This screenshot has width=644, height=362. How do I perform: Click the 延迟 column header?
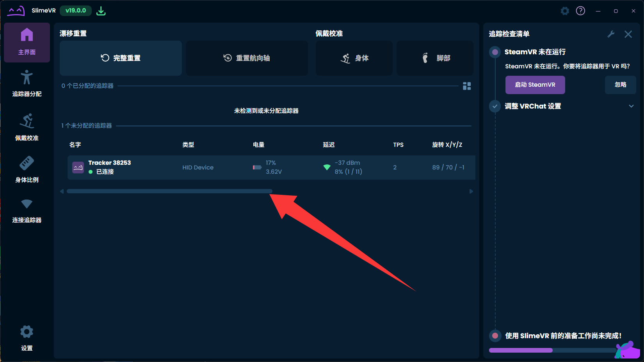[329, 145]
